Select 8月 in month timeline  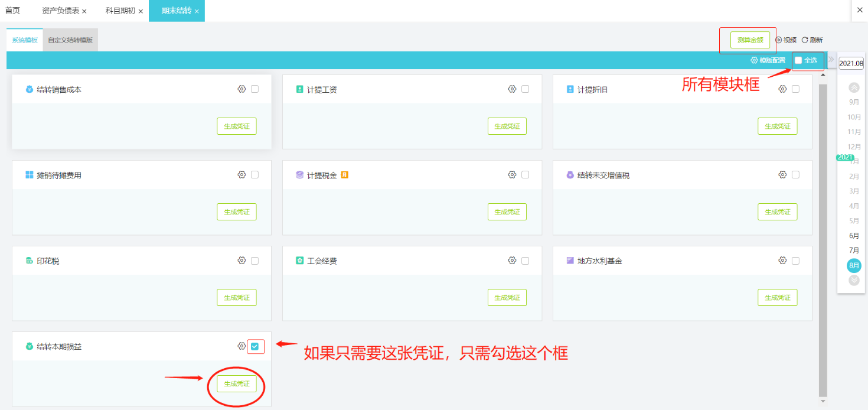(854, 265)
